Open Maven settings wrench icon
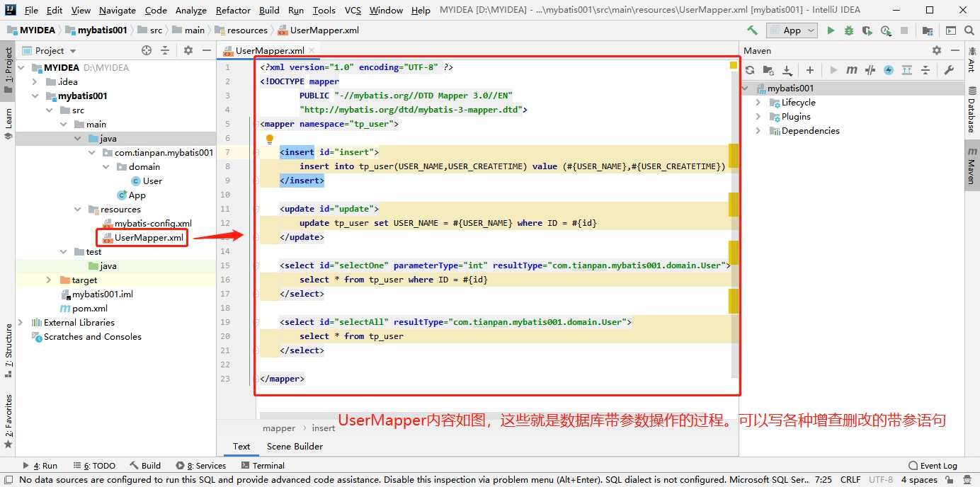980x487 pixels. click(949, 70)
